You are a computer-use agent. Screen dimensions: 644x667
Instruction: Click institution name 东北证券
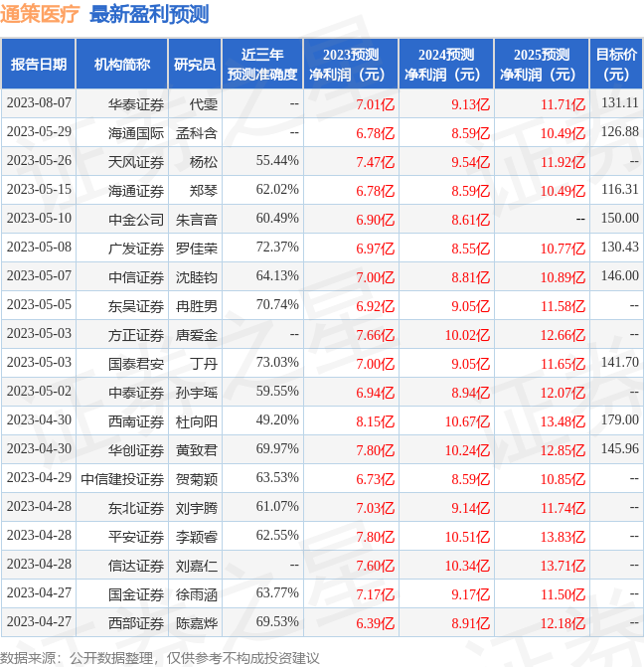[x=136, y=508]
